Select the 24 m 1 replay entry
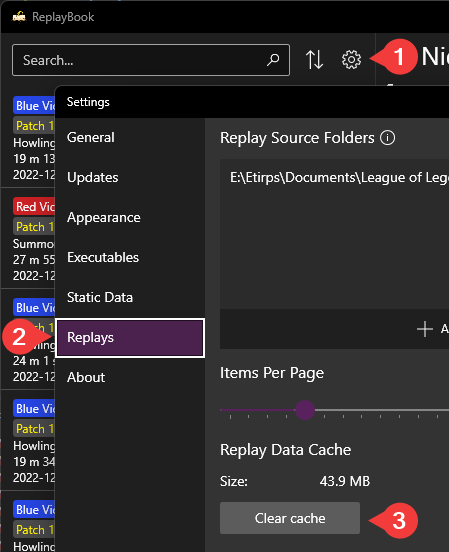449x552 pixels. tap(28, 339)
